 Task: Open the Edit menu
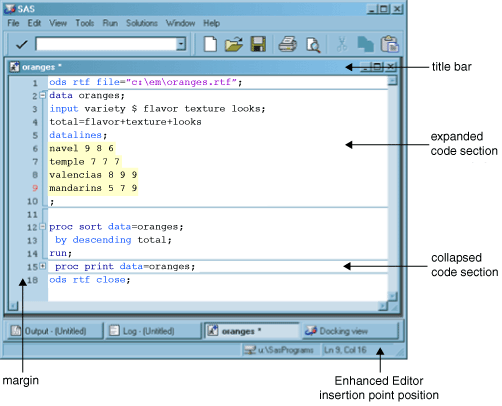tap(34, 23)
